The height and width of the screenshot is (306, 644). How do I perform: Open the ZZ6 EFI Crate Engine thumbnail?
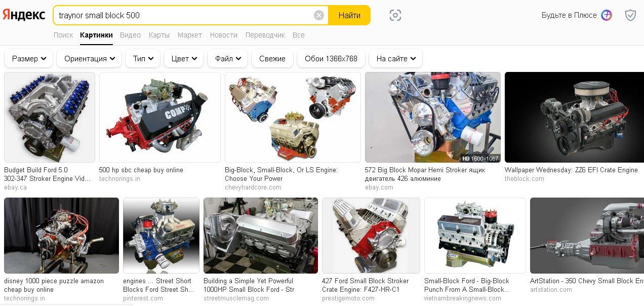(x=574, y=117)
